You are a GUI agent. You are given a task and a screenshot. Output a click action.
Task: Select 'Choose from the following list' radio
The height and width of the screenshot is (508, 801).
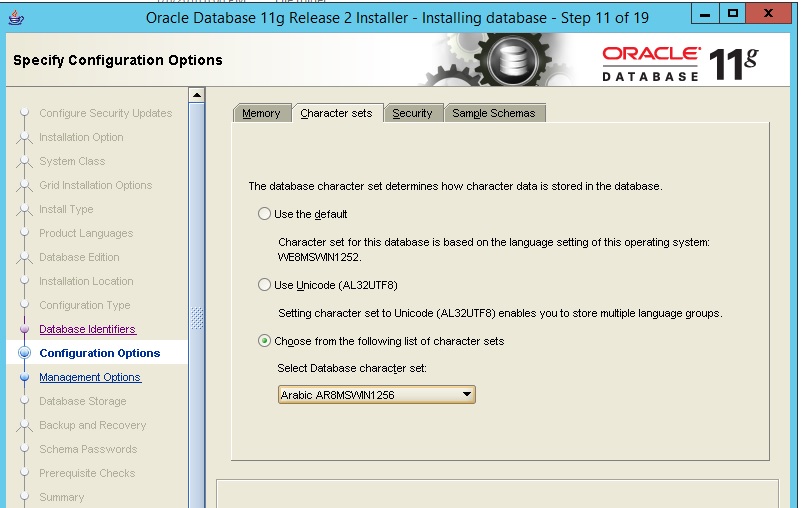point(264,341)
